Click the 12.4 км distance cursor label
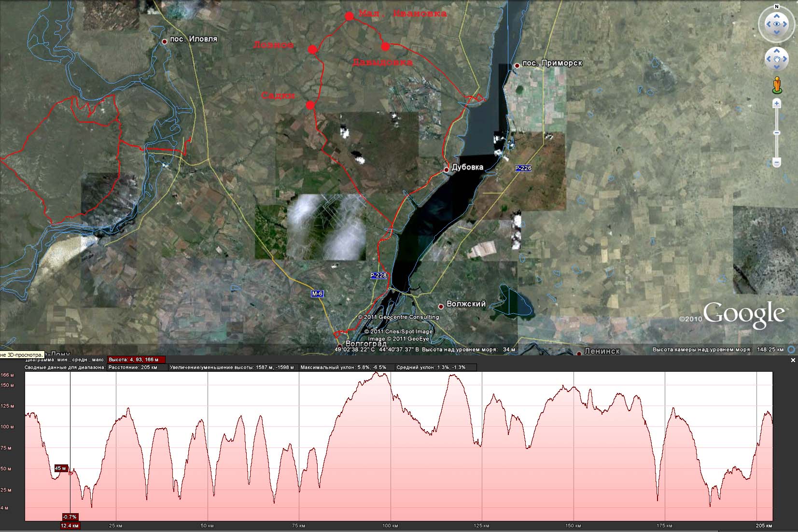 tap(70, 526)
